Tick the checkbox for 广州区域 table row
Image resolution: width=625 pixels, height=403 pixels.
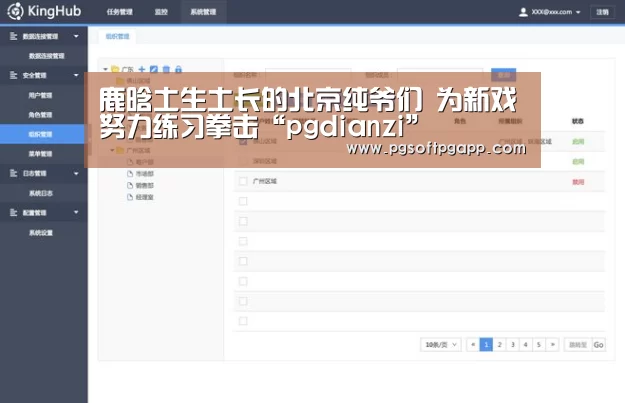(243, 181)
